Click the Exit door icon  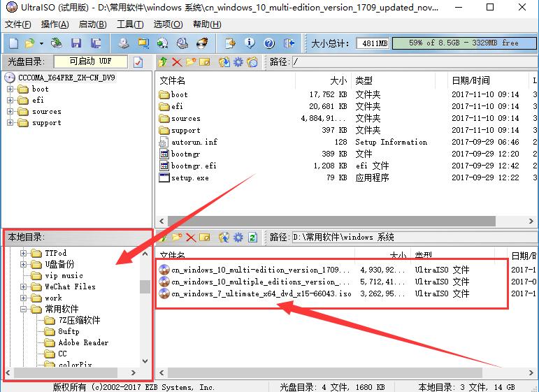289,43
